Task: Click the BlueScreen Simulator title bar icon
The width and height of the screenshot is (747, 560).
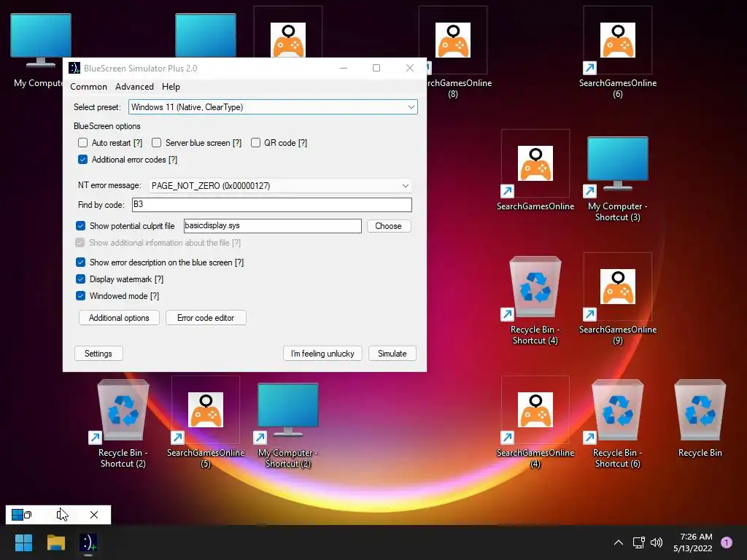Action: [x=74, y=68]
